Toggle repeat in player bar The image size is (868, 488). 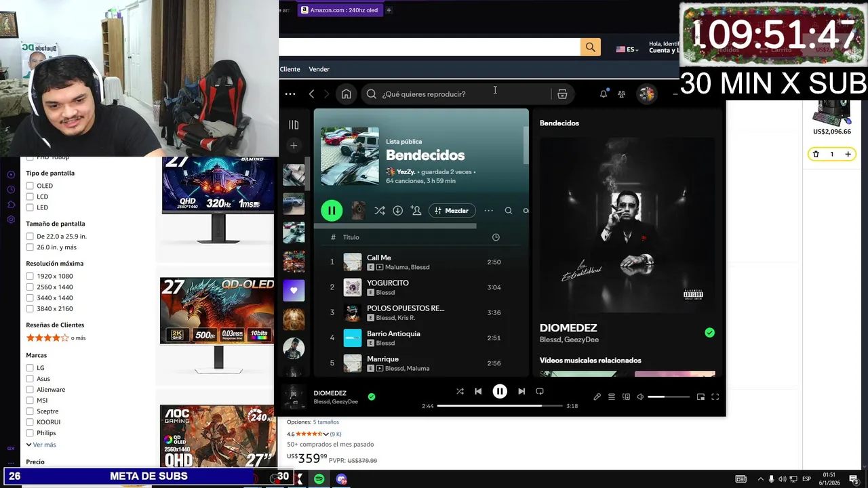540,391
